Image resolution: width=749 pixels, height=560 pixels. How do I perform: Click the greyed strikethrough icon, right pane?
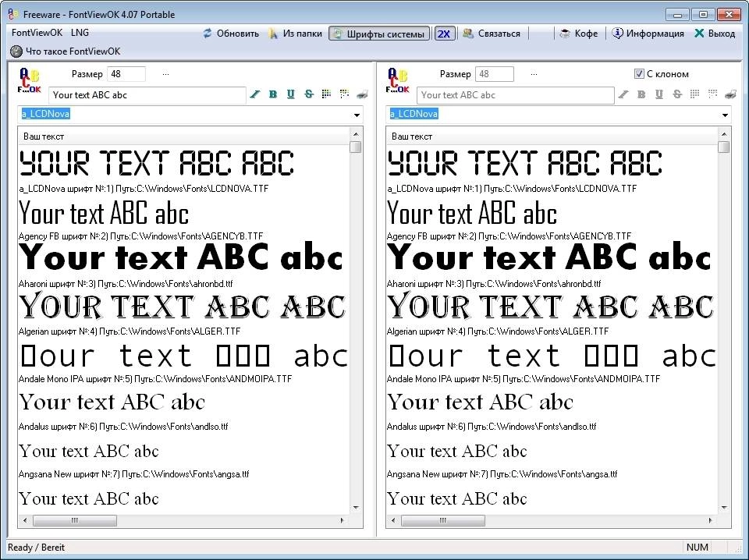coord(677,94)
